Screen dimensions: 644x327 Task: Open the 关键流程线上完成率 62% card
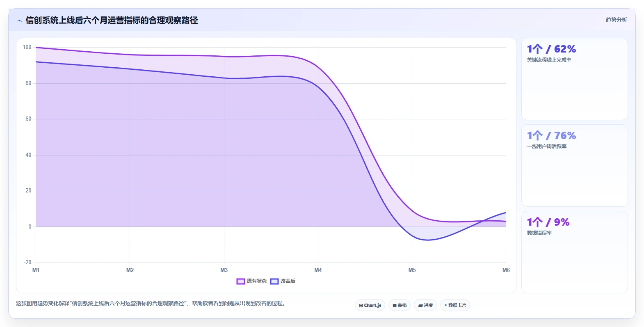click(574, 79)
